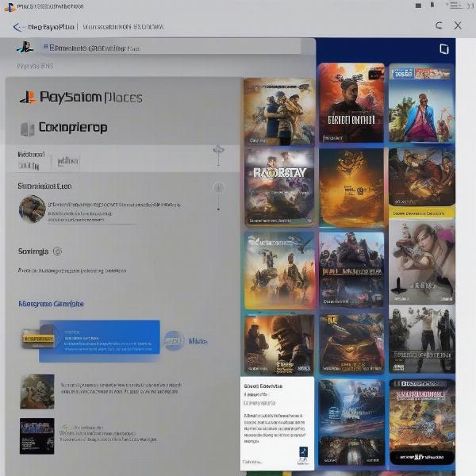The width and height of the screenshot is (476, 476).
Task: Open the cover showing man with glasses
Action: 351,103
